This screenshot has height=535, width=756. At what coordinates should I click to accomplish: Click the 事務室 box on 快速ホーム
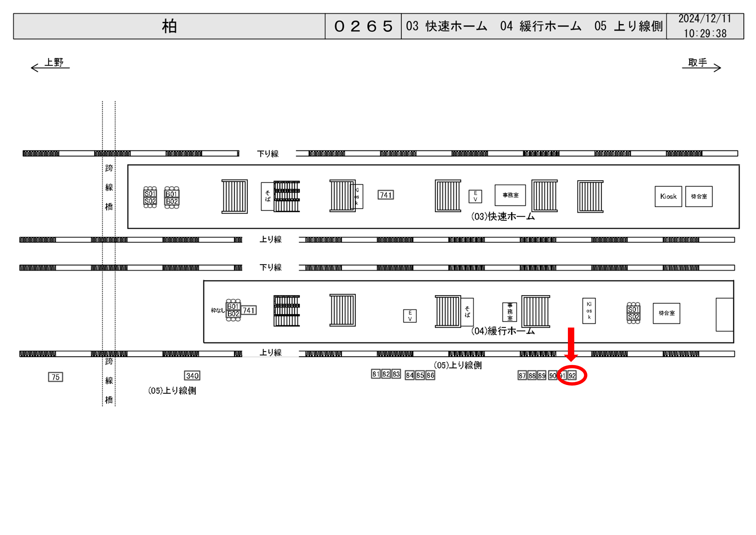[x=510, y=195]
